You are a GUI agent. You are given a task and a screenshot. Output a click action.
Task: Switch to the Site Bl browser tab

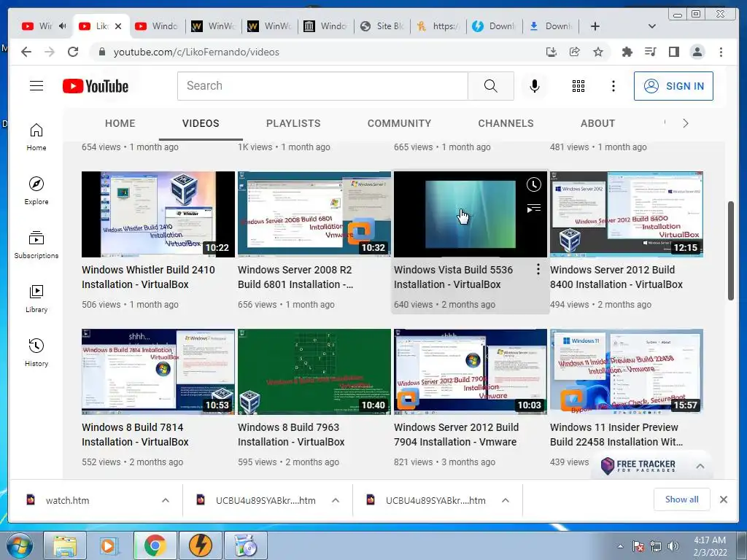(x=382, y=26)
